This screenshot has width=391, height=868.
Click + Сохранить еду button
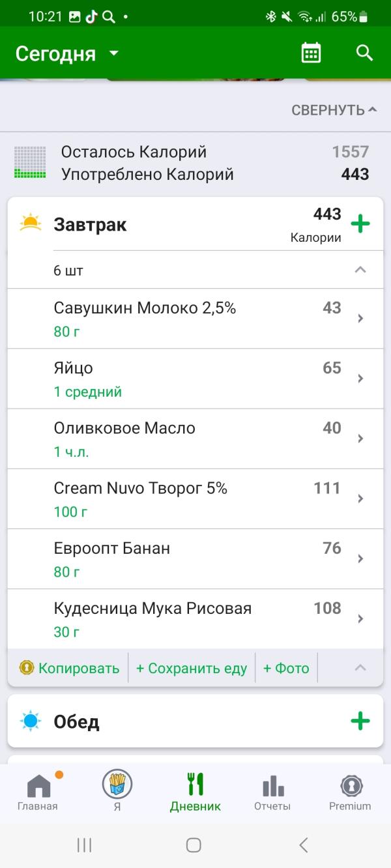coord(192,668)
